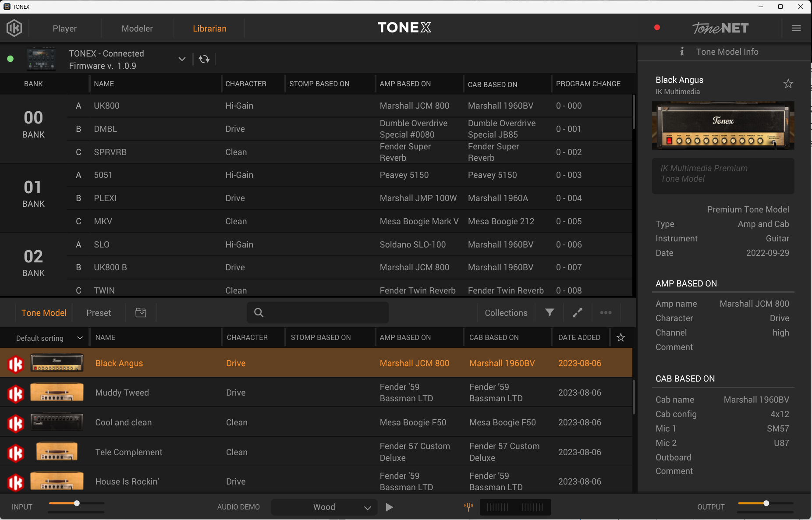Click the green connection status dot
Screen dimensions: 812x520
click(11, 59)
